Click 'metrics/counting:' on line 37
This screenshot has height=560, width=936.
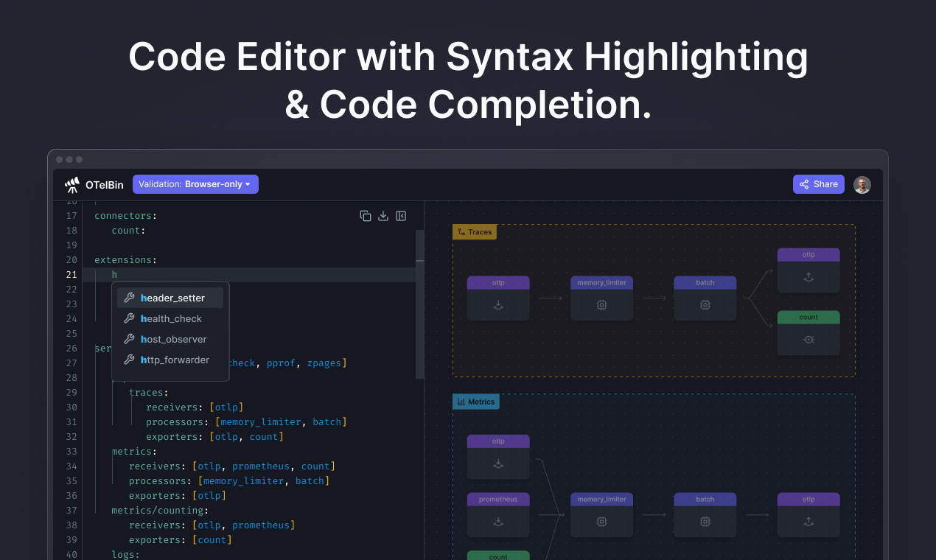coord(160,511)
